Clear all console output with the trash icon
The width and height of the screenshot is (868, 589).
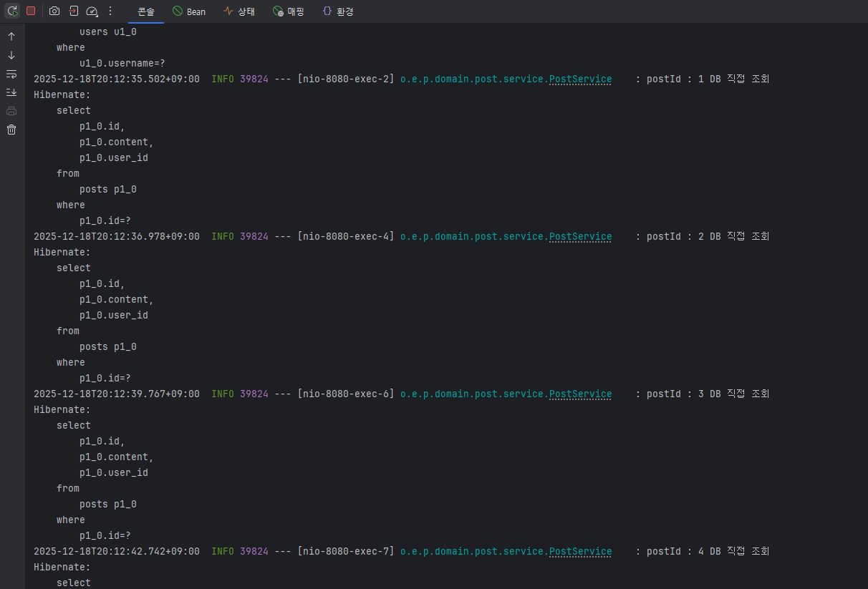pos(11,130)
